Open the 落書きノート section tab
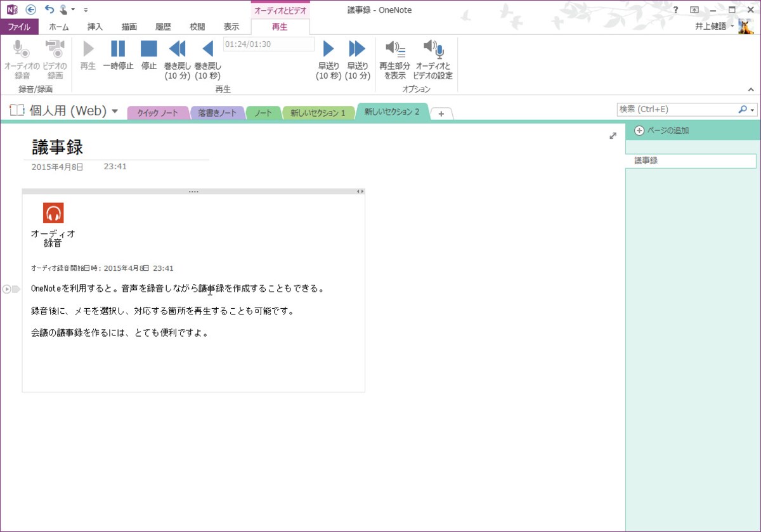This screenshot has height=532, width=761. (x=218, y=113)
